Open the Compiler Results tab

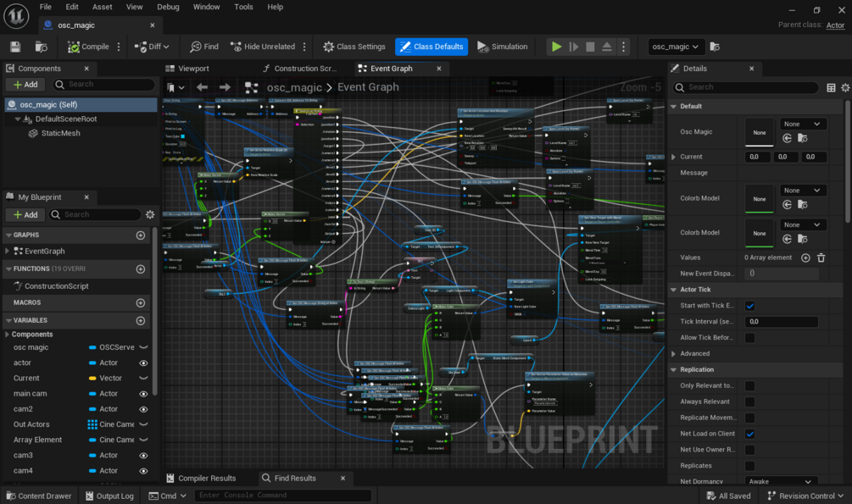coord(201,478)
